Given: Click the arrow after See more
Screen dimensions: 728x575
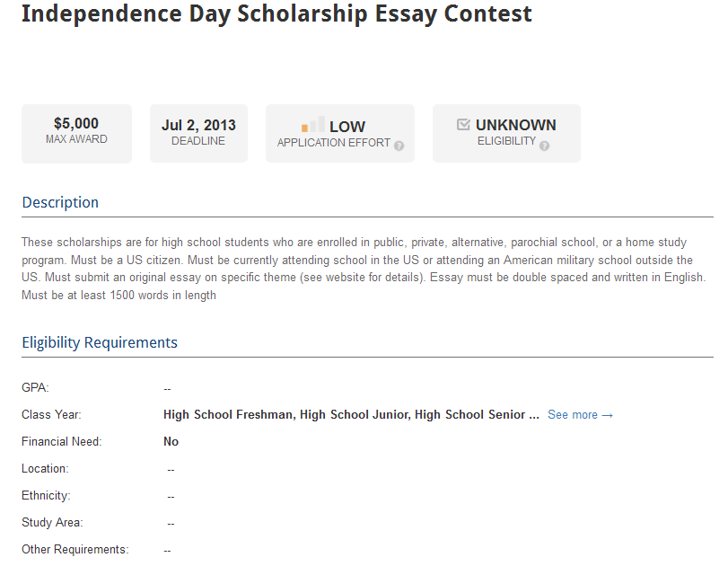Looking at the screenshot, I should click(608, 415).
